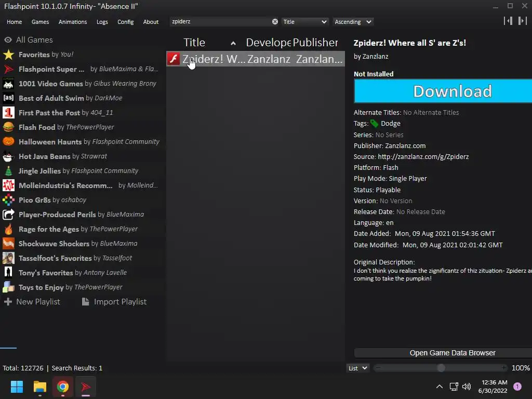Click the Dodge tag icon
Viewport: 532px width, 399px height.
(374, 124)
